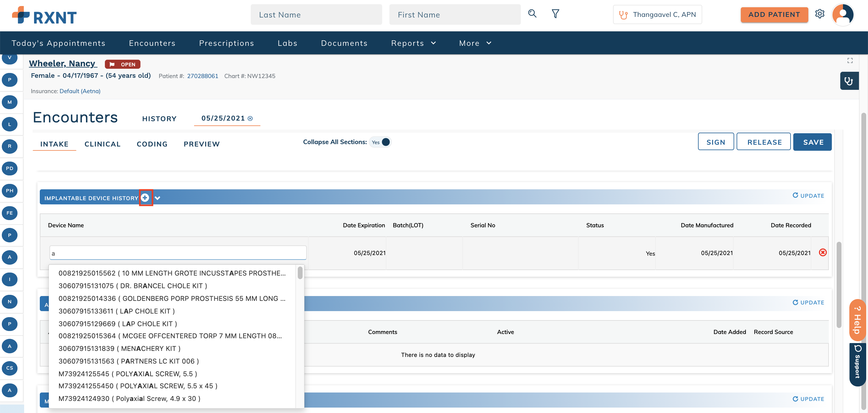Image resolution: width=868 pixels, height=413 pixels.
Task: Jump to the R sidebar section
Action: click(9, 146)
